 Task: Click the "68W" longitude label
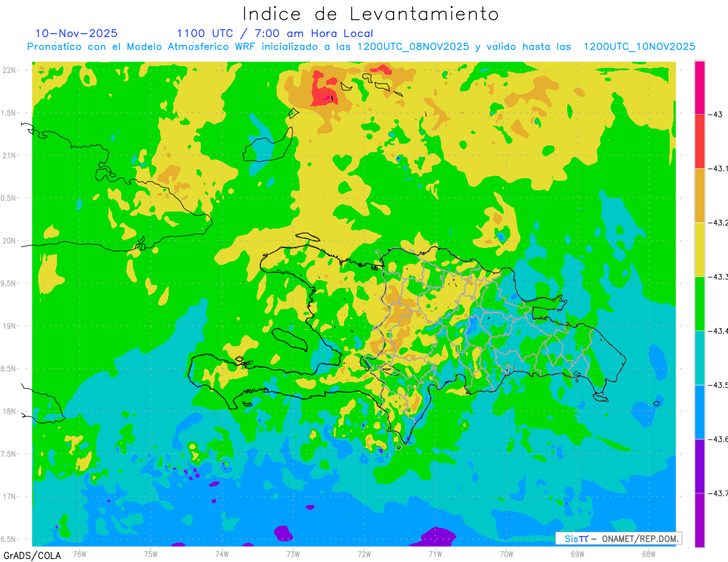click(x=649, y=554)
